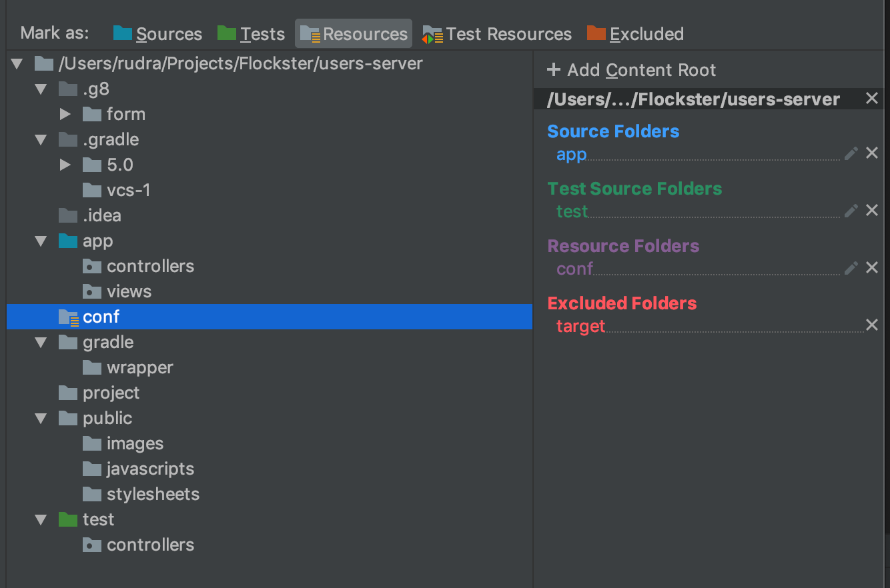Select the 'project' folder in the tree
The height and width of the screenshot is (588, 890).
pos(111,393)
